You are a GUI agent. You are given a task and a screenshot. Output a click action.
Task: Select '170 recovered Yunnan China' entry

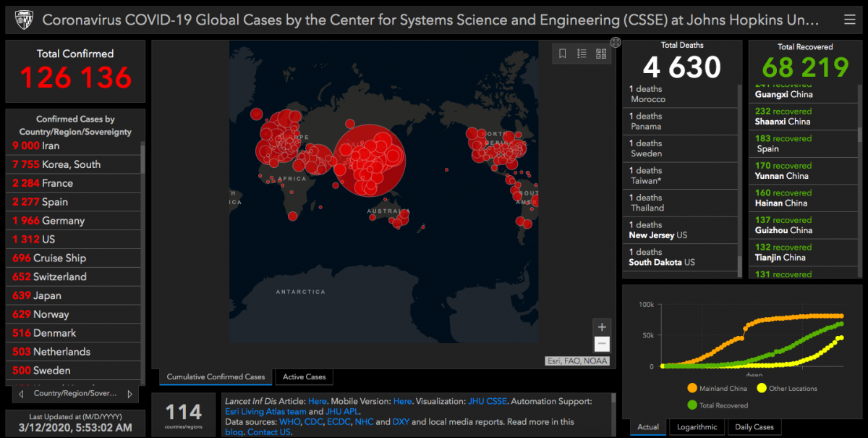click(x=804, y=171)
